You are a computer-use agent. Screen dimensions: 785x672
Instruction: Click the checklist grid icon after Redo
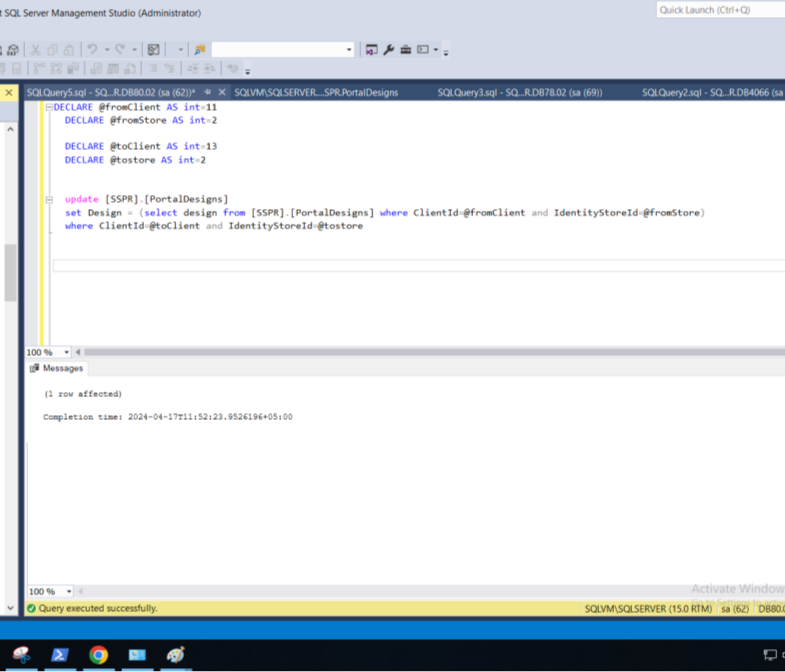tap(154, 50)
